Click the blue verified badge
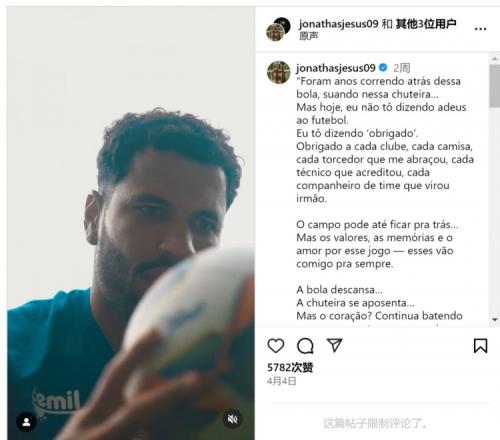This screenshot has height=440, width=500. point(383,68)
